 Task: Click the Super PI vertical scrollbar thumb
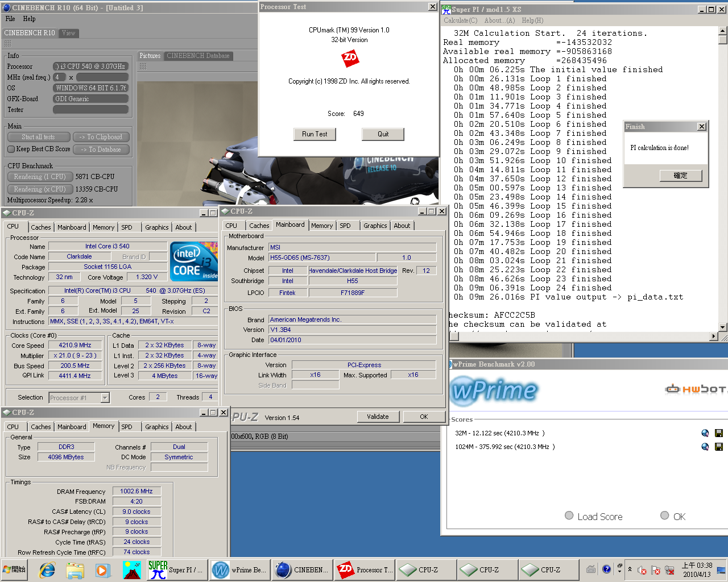[723, 40]
